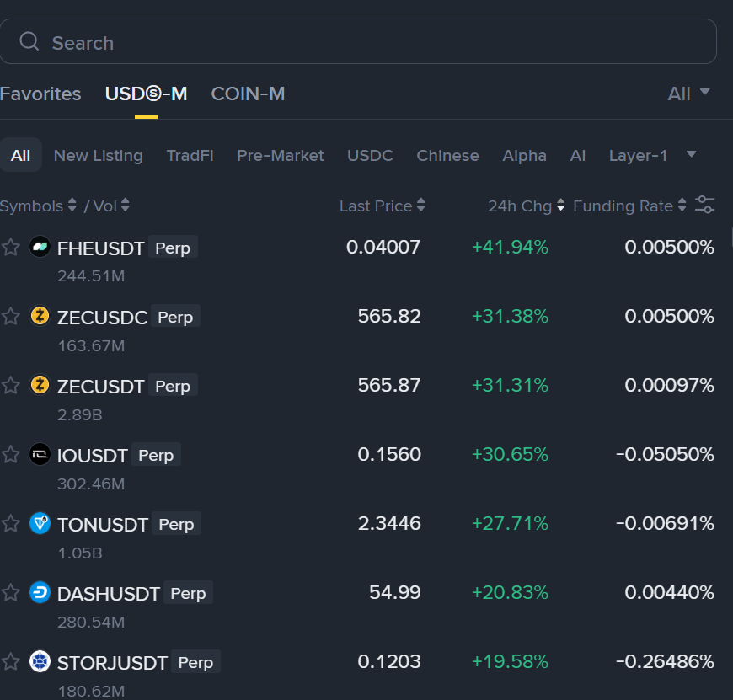Favorite ZECUSDC with star
Image resolution: width=733 pixels, height=700 pixels.
[x=11, y=316]
